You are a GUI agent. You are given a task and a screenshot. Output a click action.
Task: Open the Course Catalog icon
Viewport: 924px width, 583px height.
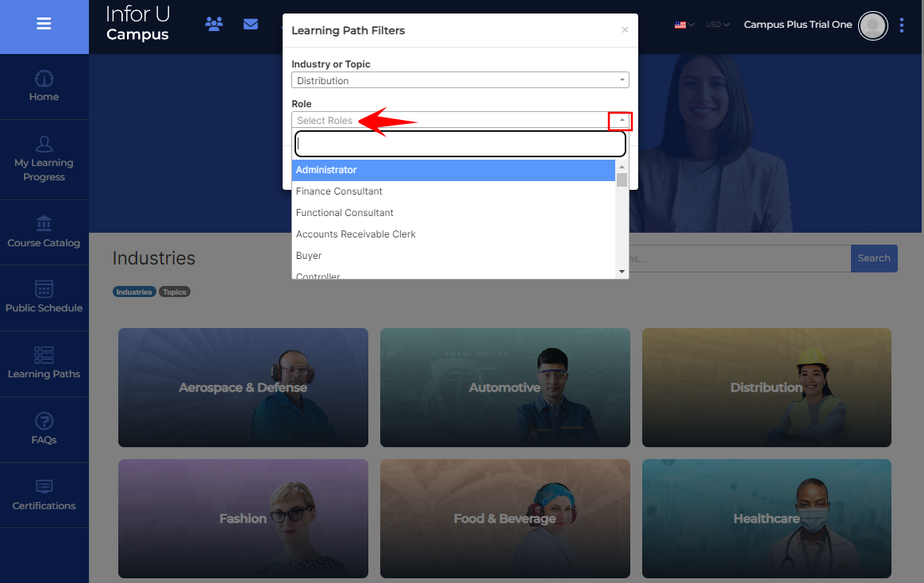pos(44,223)
